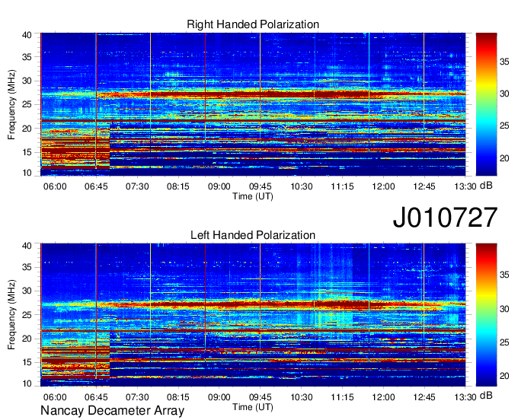Click the 13:30 tick on top plot
This screenshot has width=518, height=420.
[x=465, y=186]
